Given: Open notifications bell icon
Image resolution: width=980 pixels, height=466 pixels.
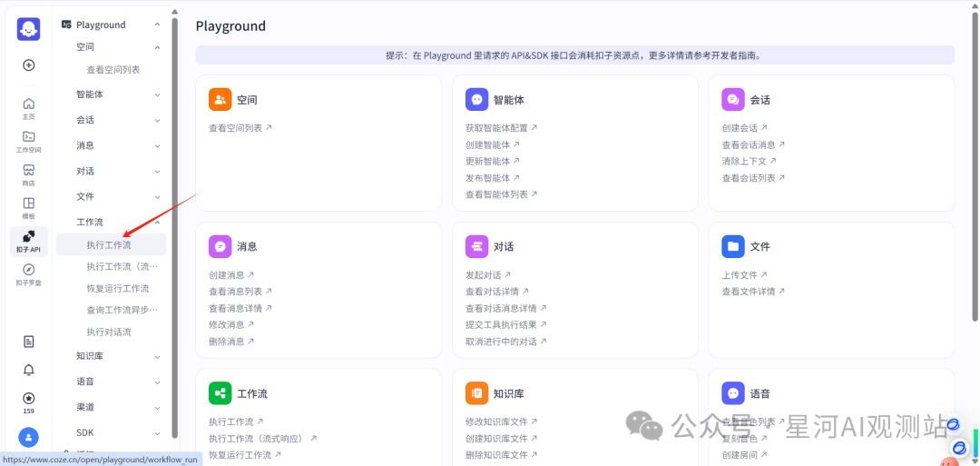Looking at the screenshot, I should 29,370.
